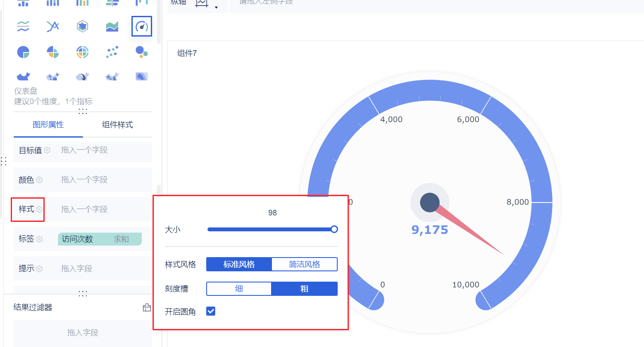Viewport: 644px width, 347px height.
Task: Click the dotted handle below chart type hint
Action: point(83,111)
